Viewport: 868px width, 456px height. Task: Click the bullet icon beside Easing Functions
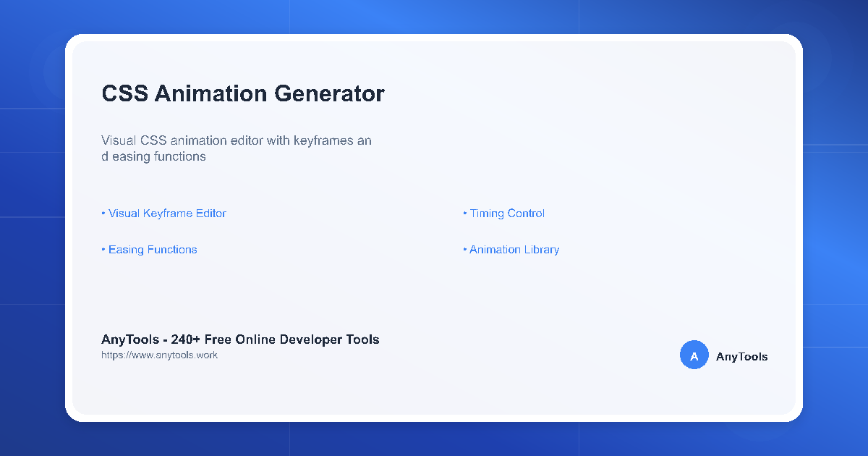point(103,249)
